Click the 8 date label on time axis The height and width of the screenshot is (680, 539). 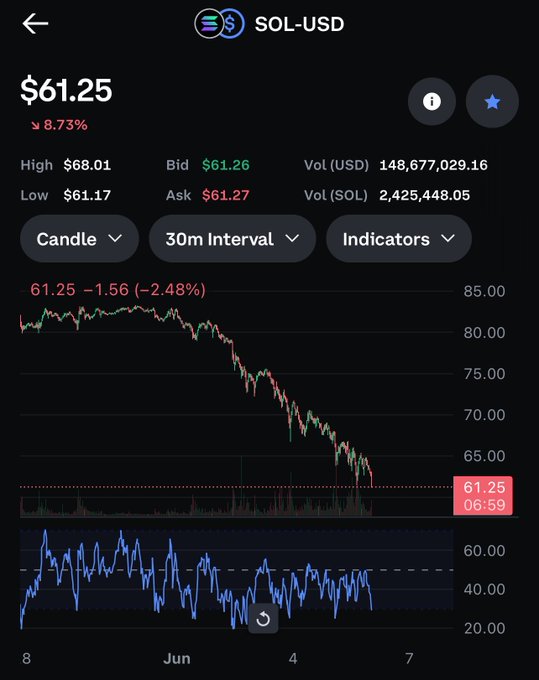26,659
